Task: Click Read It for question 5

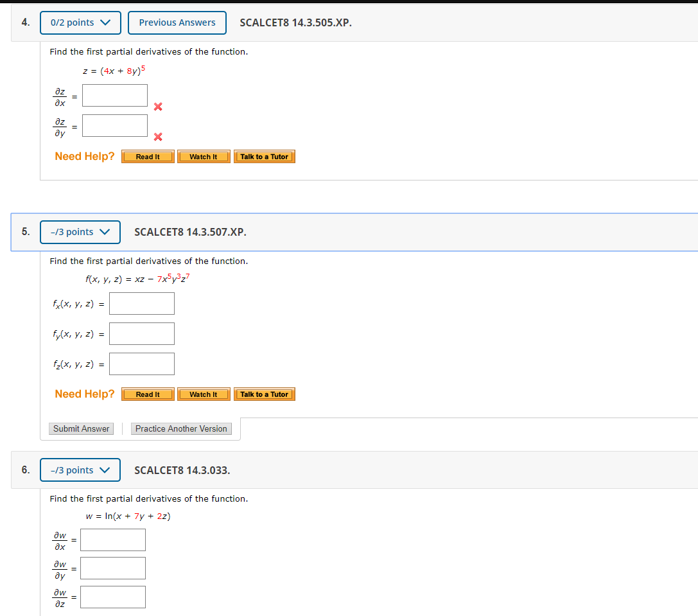Action: 147,394
